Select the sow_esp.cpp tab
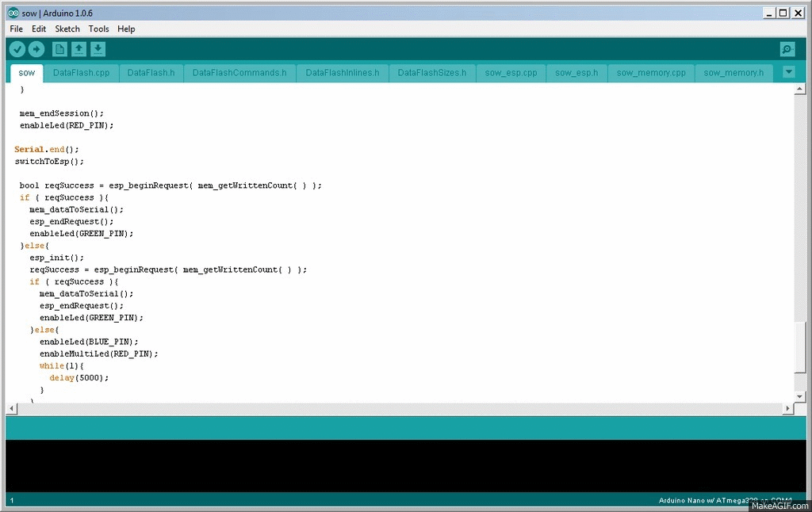Viewport: 812px width, 512px height. (x=511, y=73)
